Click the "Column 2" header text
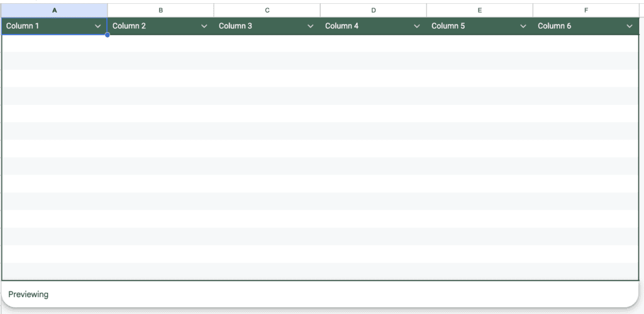 [129, 26]
